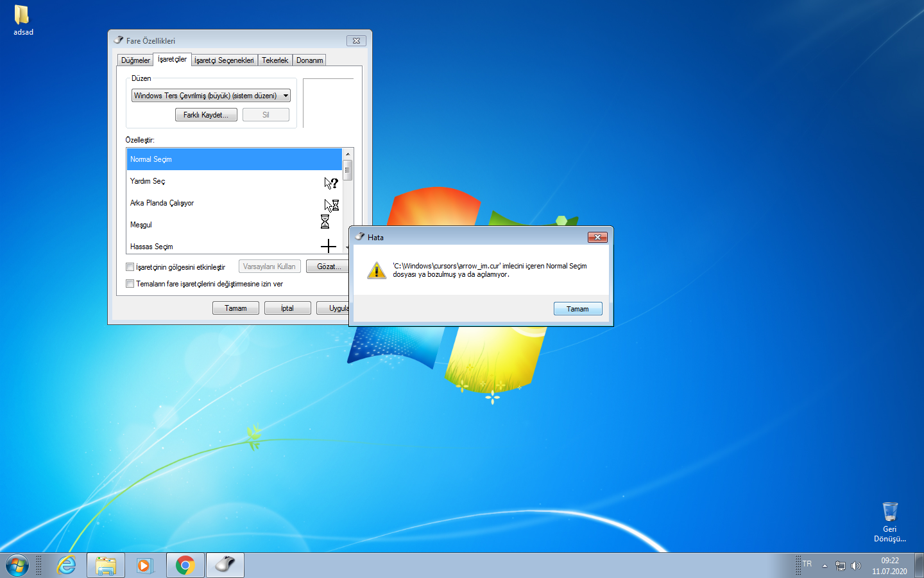
Task: Open the Recycle Bin (Geri Dönüşüm) icon
Action: [889, 522]
